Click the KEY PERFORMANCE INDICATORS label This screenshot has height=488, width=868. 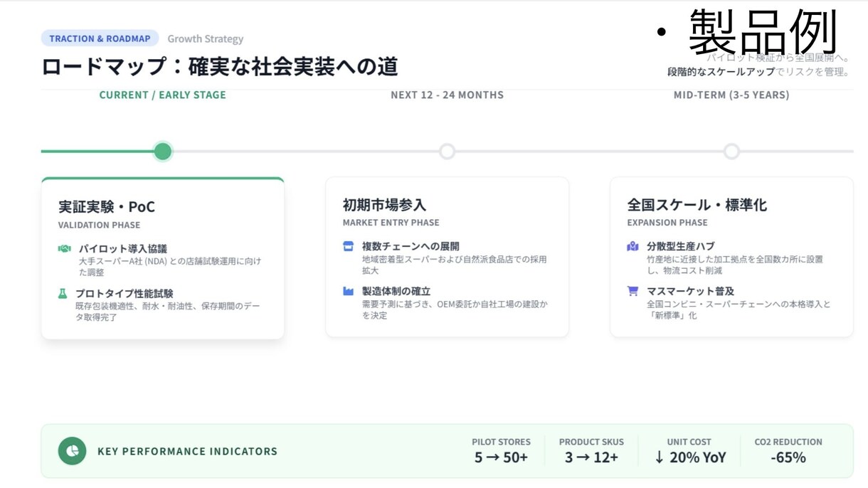(x=187, y=451)
